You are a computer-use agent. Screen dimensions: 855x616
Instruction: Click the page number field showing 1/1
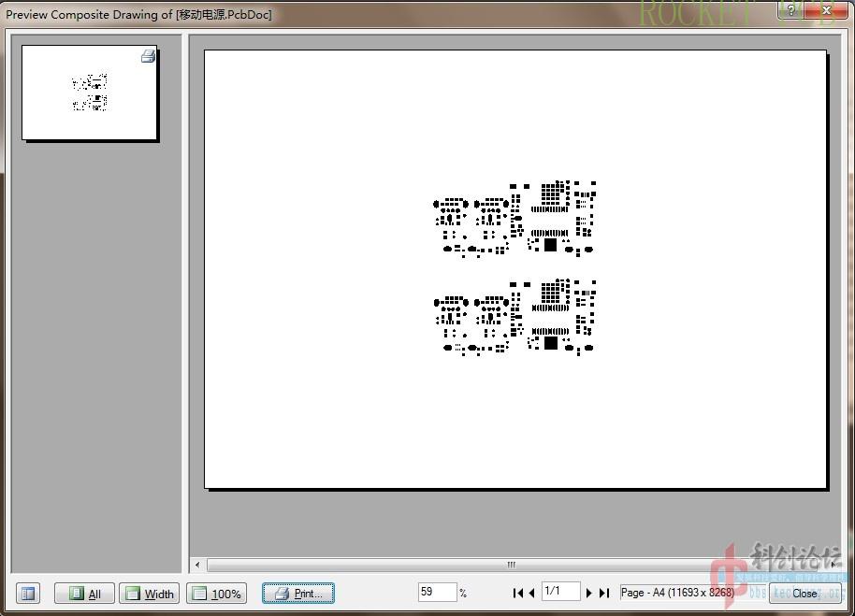click(561, 591)
